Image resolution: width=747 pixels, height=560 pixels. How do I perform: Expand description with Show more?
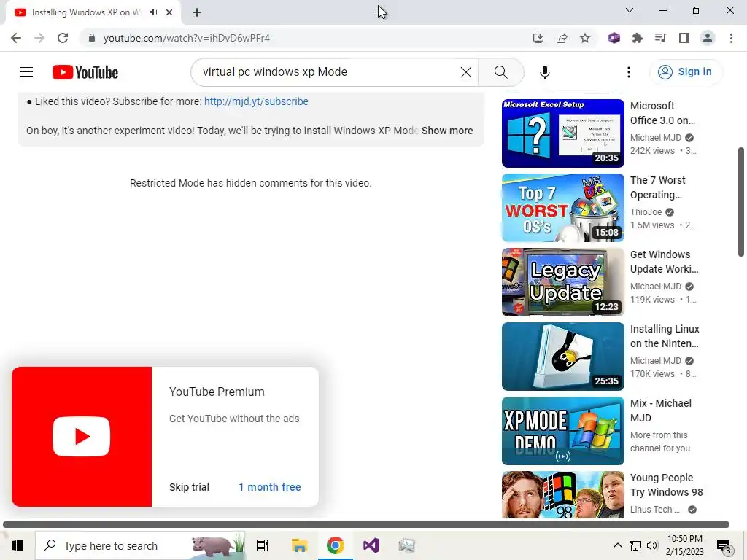click(447, 131)
